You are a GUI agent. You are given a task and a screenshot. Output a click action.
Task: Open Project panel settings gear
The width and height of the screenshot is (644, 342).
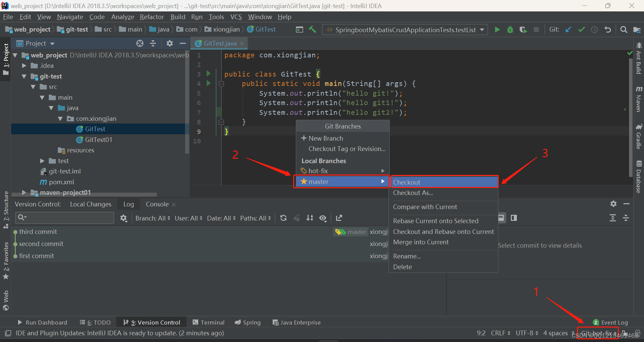click(170, 43)
